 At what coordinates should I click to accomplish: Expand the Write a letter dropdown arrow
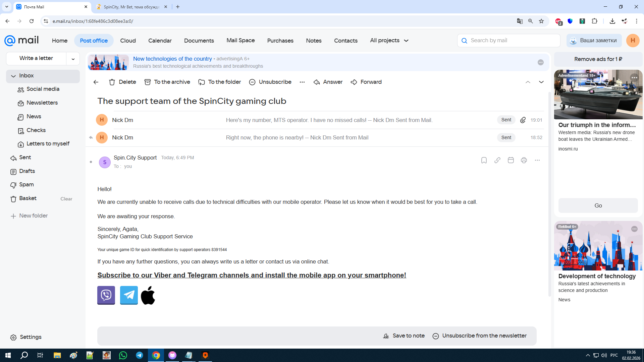pyautogui.click(x=73, y=59)
